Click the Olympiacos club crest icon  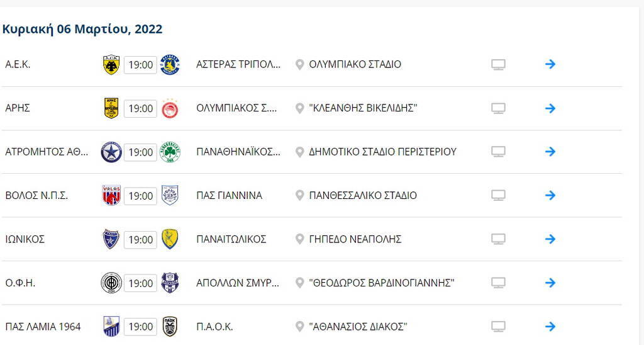point(170,108)
